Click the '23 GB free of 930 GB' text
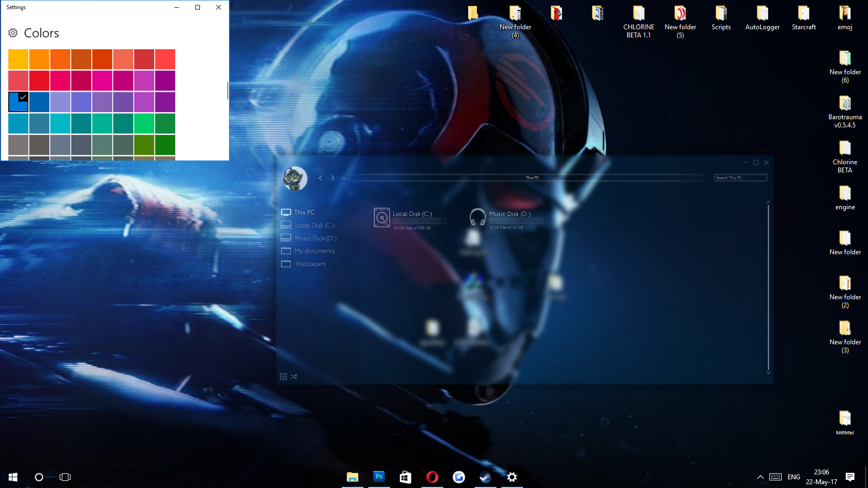 412,228
